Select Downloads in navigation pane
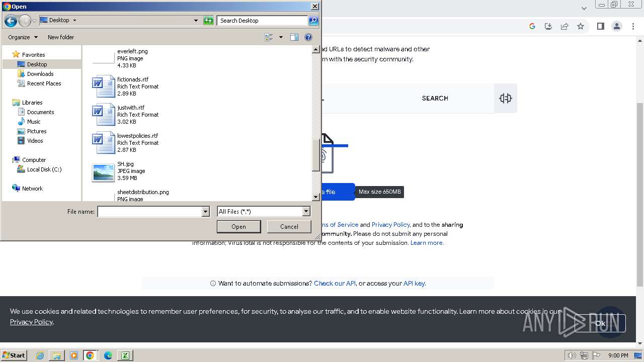Viewport: 644px width, 362px height. pyautogui.click(x=40, y=74)
